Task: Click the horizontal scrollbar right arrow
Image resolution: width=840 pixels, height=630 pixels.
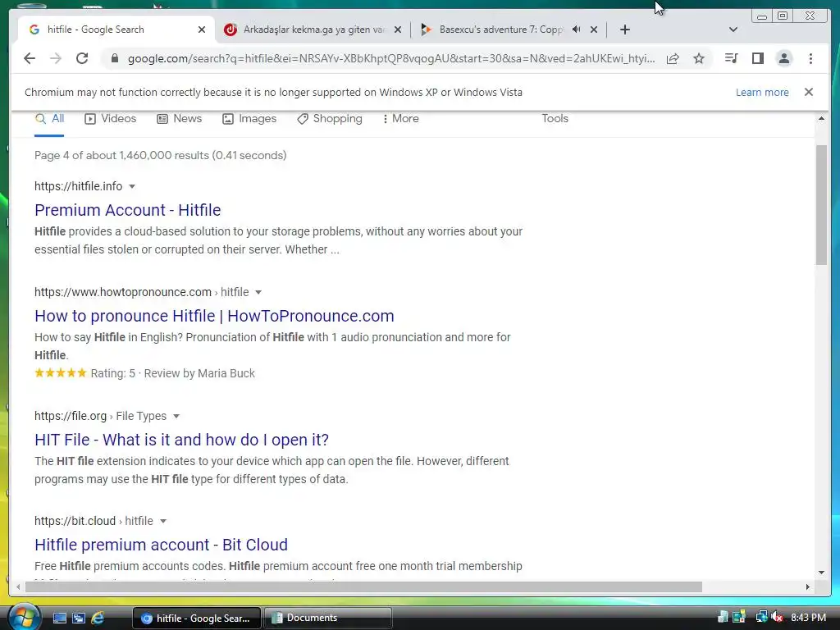Action: pos(808,587)
